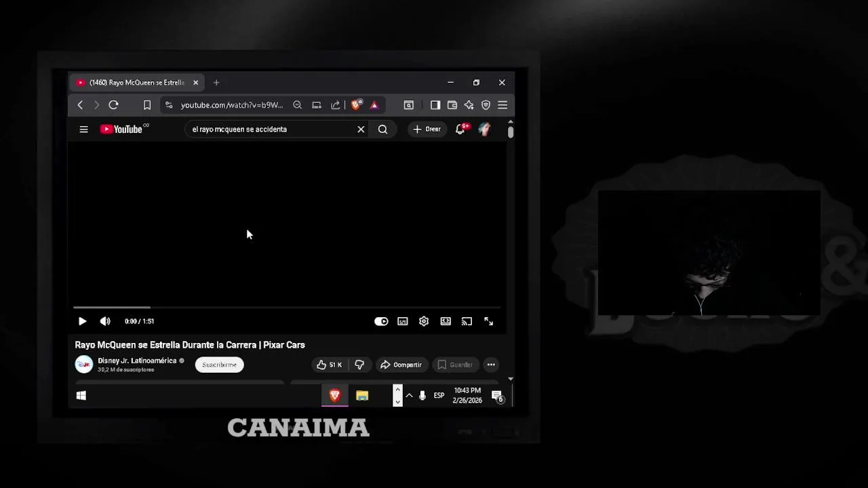Clear the YouTube search text
Image resolution: width=868 pixels, height=488 pixels.
pos(361,129)
